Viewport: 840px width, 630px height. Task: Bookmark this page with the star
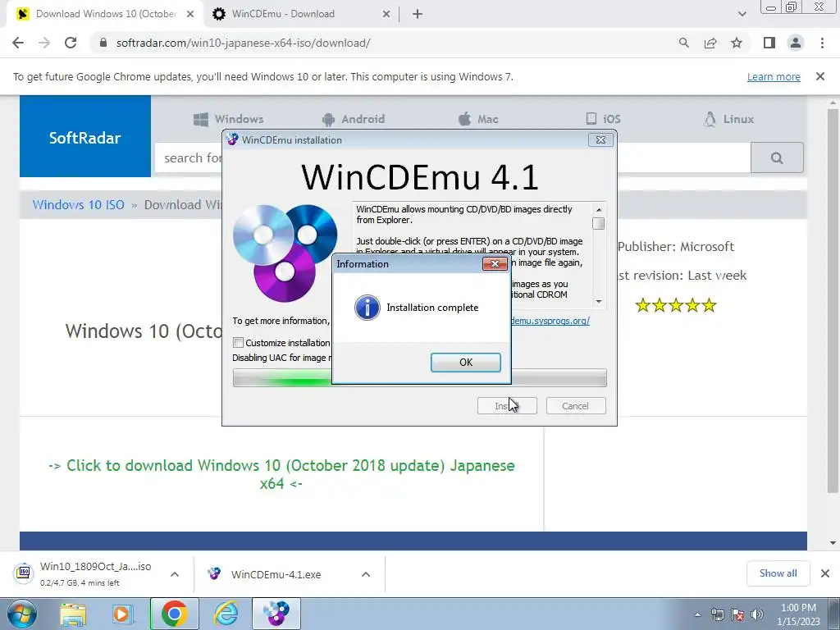[x=737, y=43]
